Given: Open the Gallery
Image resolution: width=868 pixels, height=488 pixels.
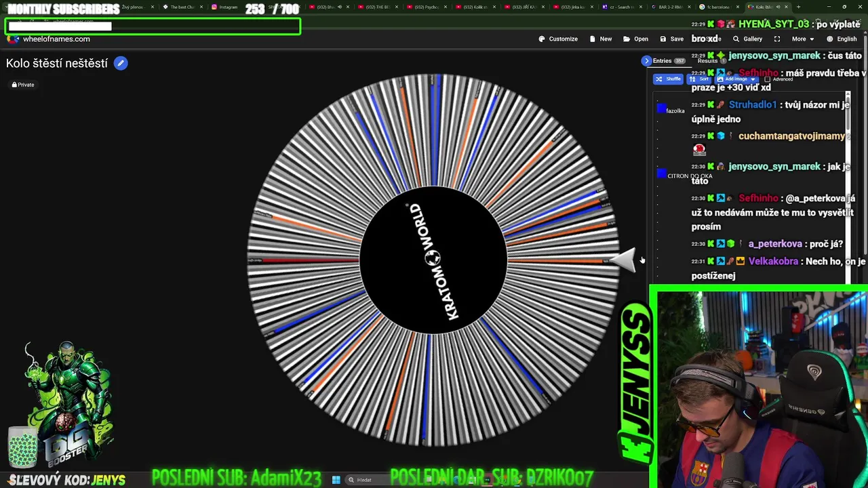Looking at the screenshot, I should pos(747,39).
